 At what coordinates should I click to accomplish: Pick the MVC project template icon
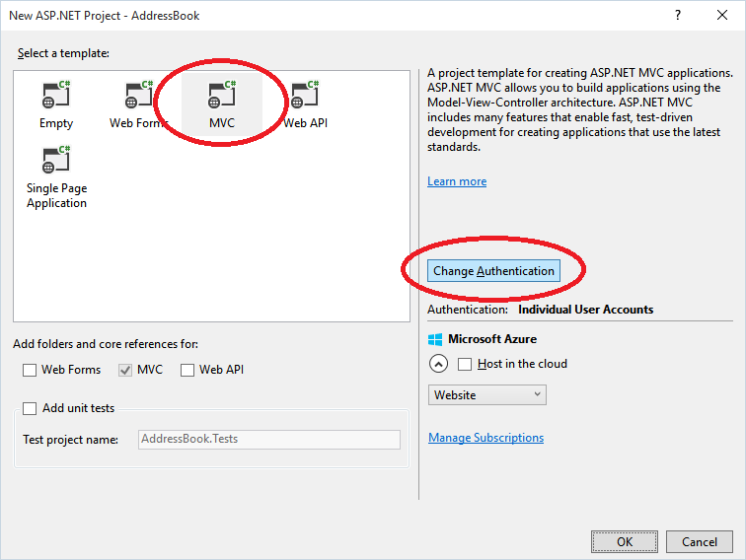(222, 95)
